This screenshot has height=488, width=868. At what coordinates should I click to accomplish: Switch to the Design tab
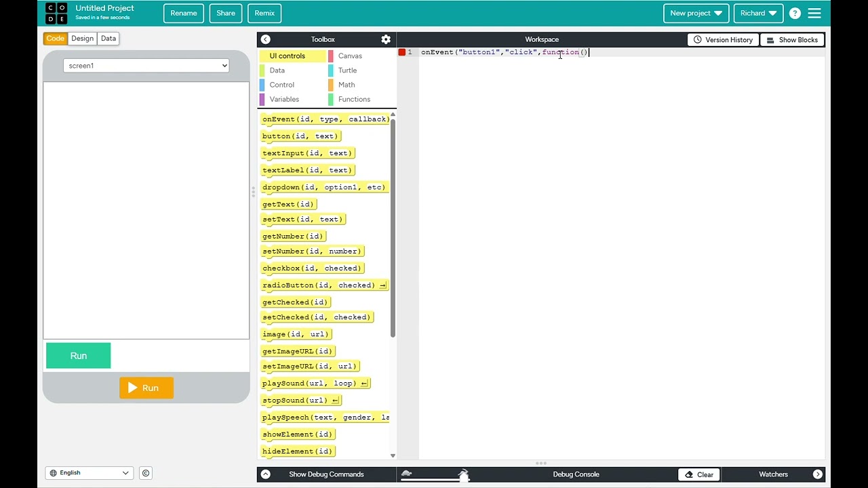[83, 39]
